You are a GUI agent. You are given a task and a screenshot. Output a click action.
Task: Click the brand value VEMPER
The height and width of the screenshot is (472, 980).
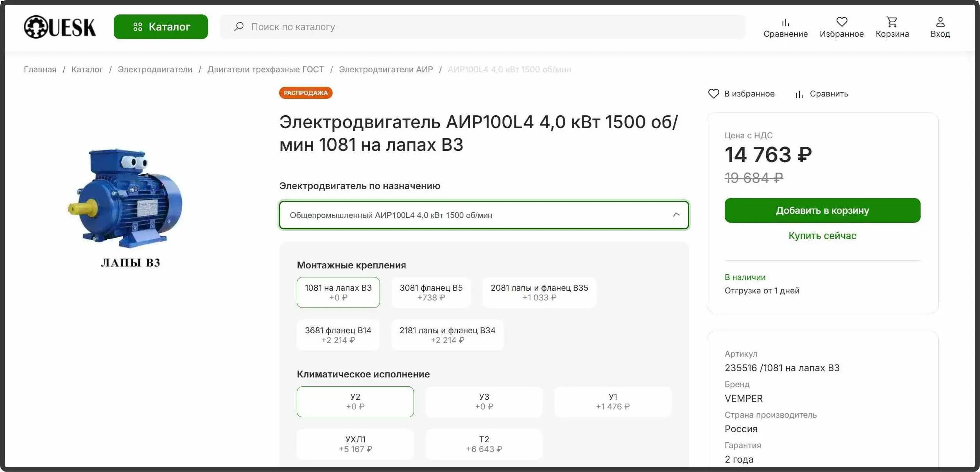click(x=744, y=399)
